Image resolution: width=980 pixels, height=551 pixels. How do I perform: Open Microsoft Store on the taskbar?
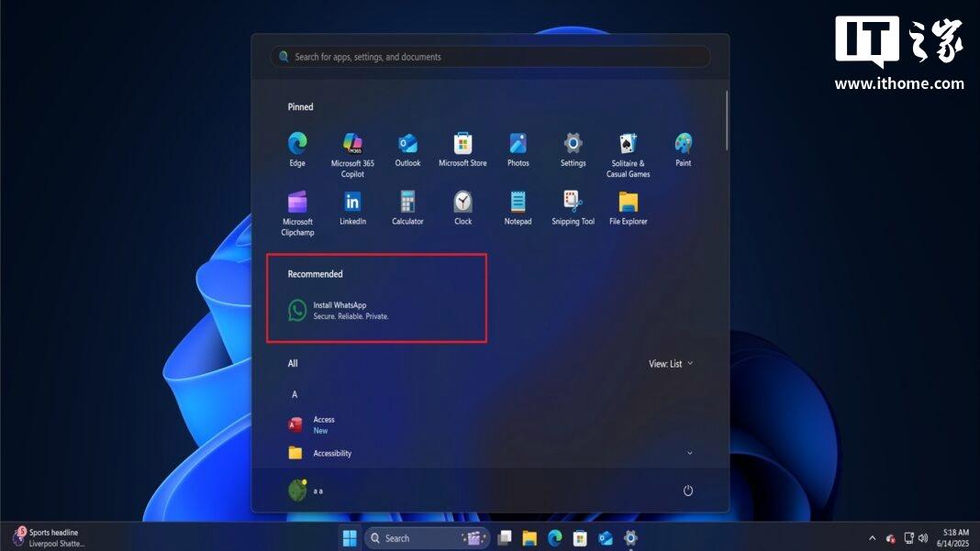click(x=579, y=538)
